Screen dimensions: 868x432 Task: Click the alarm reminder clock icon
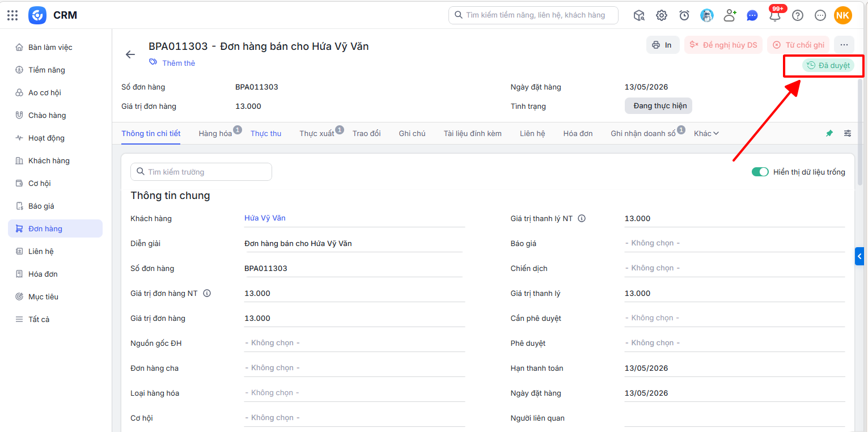684,15
